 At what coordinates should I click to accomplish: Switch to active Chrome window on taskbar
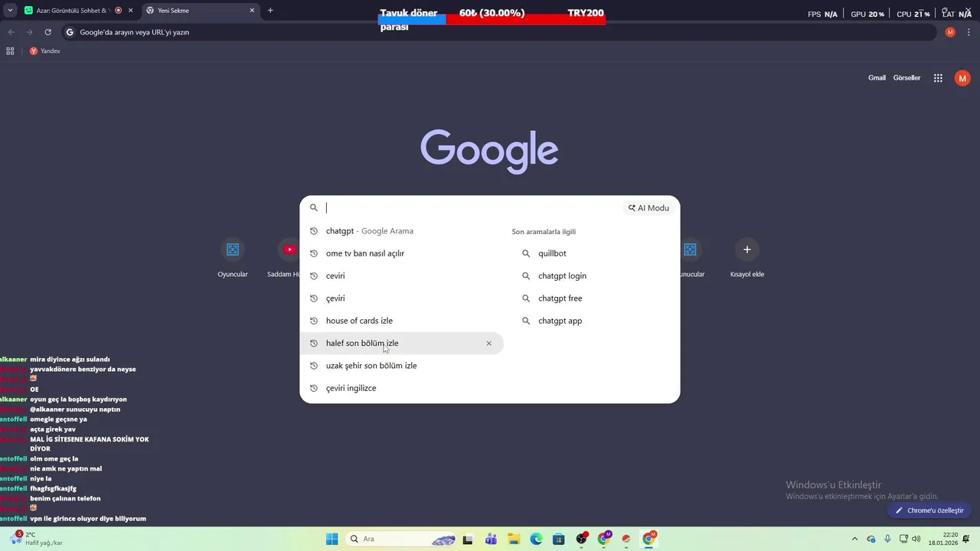click(649, 539)
